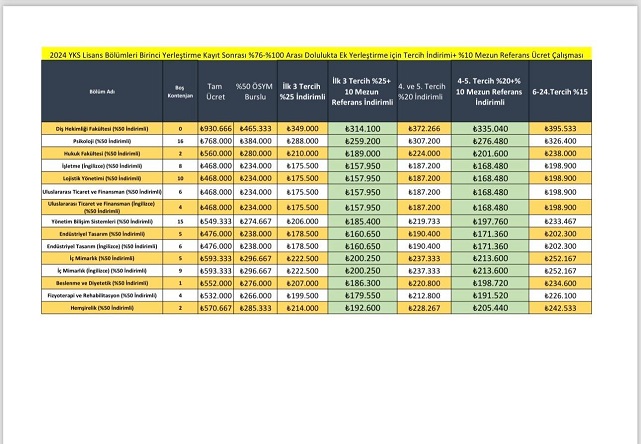Select the Beslenme ve Diyetetik row name

pyautogui.click(x=102, y=283)
